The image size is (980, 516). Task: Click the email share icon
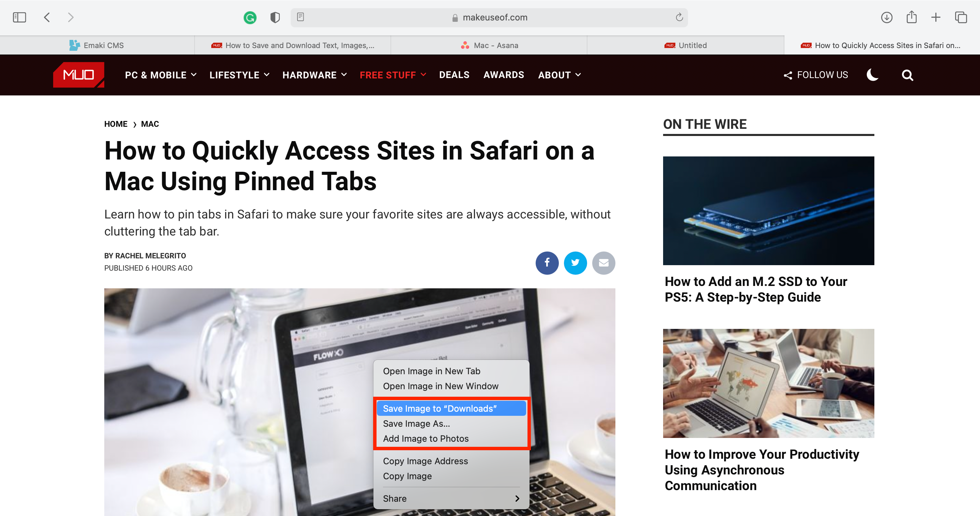603,262
